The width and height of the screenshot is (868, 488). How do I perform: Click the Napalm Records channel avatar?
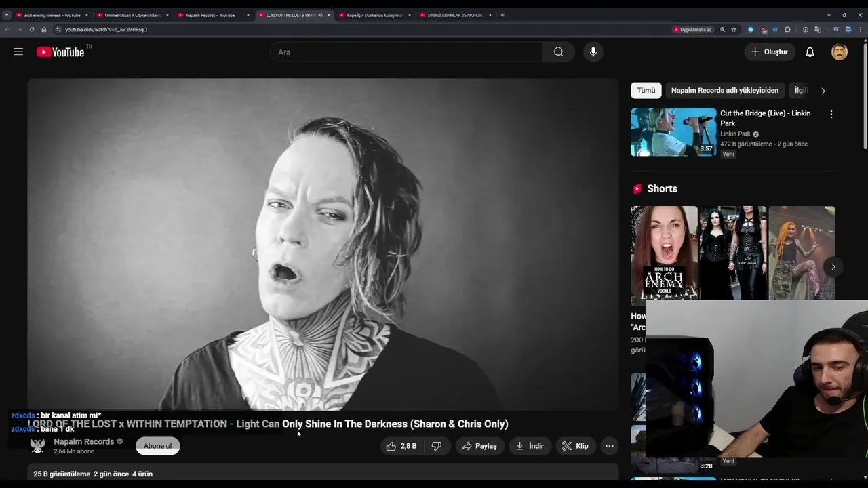coord(38,445)
